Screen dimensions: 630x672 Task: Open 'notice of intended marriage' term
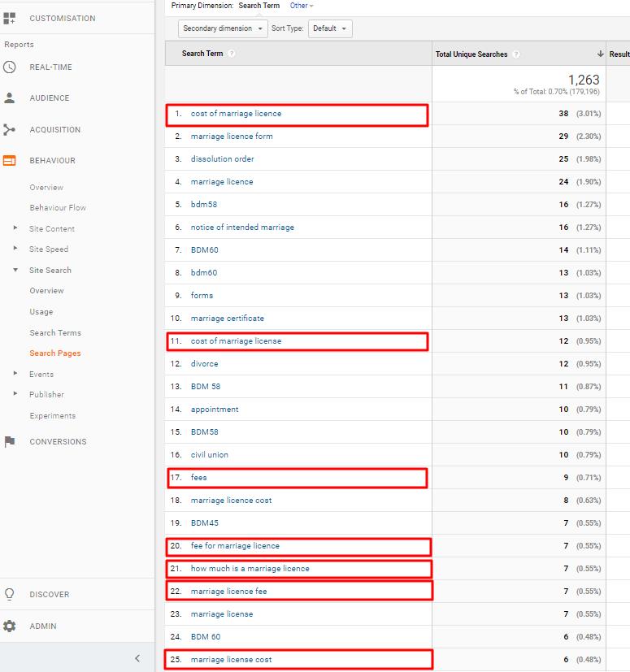pyautogui.click(x=242, y=228)
